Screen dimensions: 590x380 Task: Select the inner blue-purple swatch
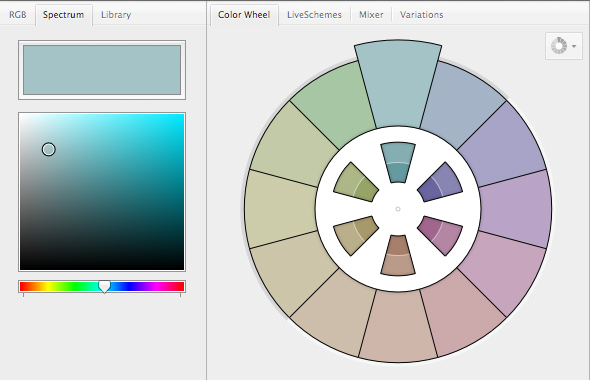[x=439, y=183]
